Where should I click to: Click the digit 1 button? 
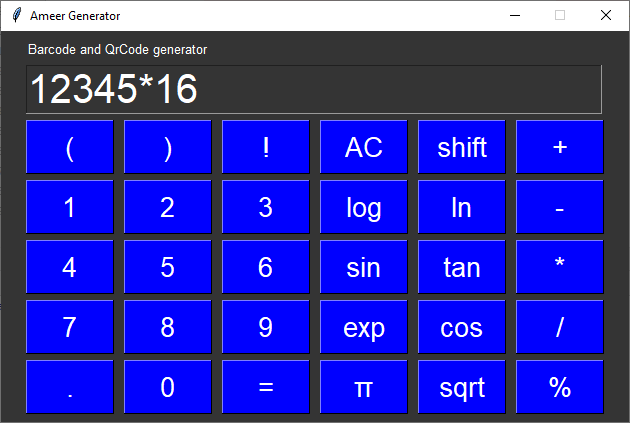[x=70, y=207]
